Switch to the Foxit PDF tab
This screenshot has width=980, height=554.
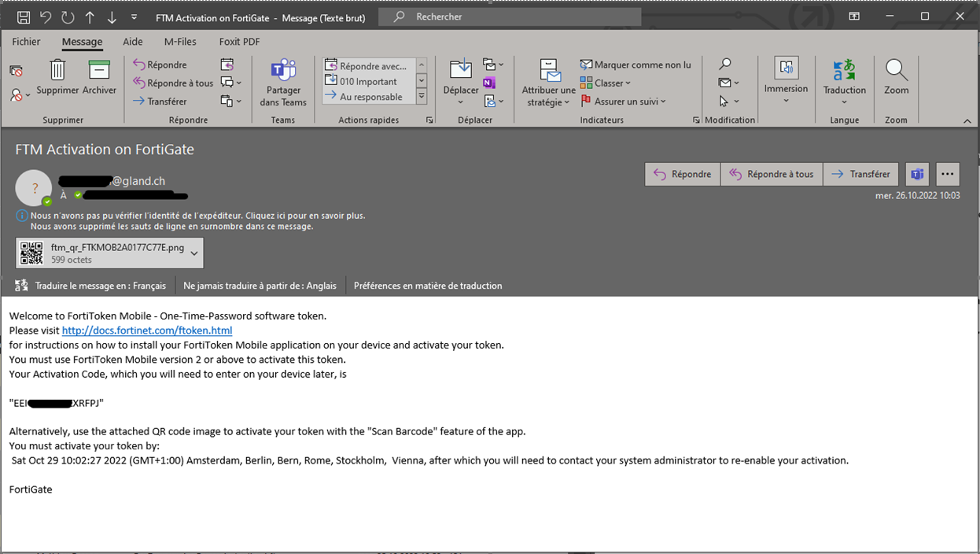click(239, 42)
